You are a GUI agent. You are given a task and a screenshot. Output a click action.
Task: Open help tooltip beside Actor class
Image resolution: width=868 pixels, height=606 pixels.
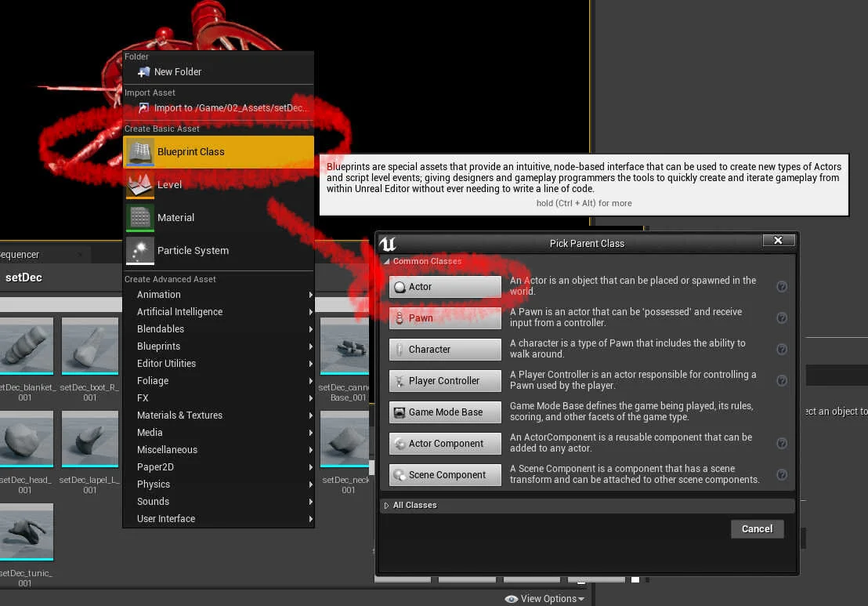click(781, 286)
